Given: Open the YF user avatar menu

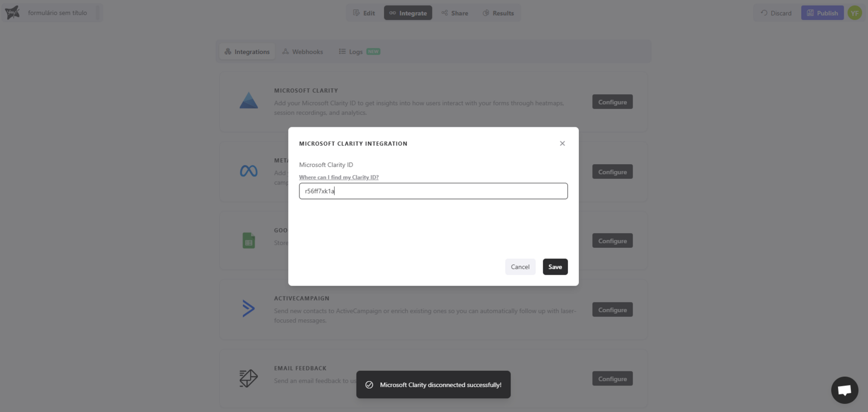Looking at the screenshot, I should (x=854, y=13).
